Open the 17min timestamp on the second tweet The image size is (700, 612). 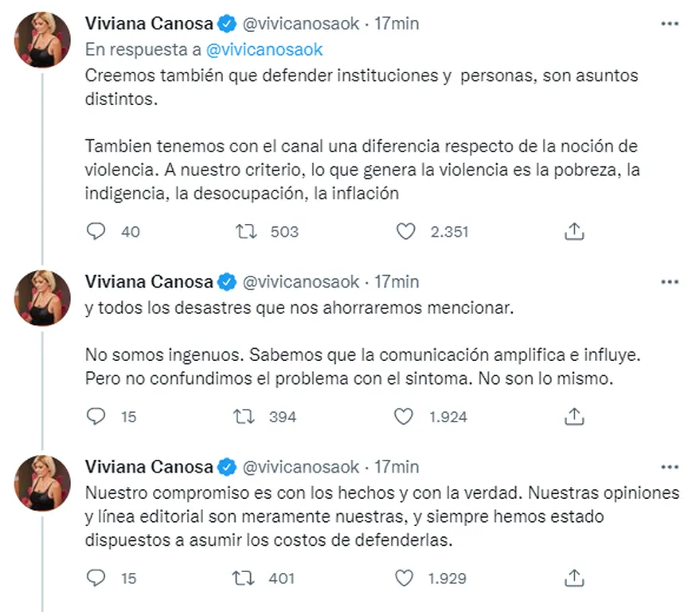pos(397,282)
